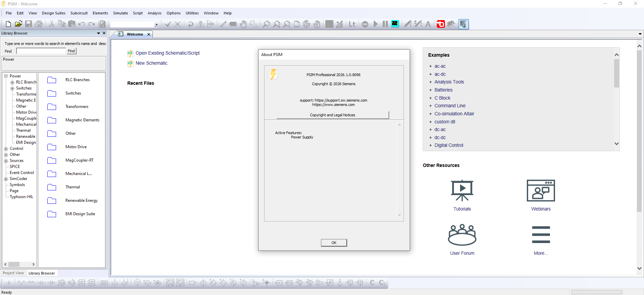Select the Voltage Probe in bottom toolbar

point(137,283)
